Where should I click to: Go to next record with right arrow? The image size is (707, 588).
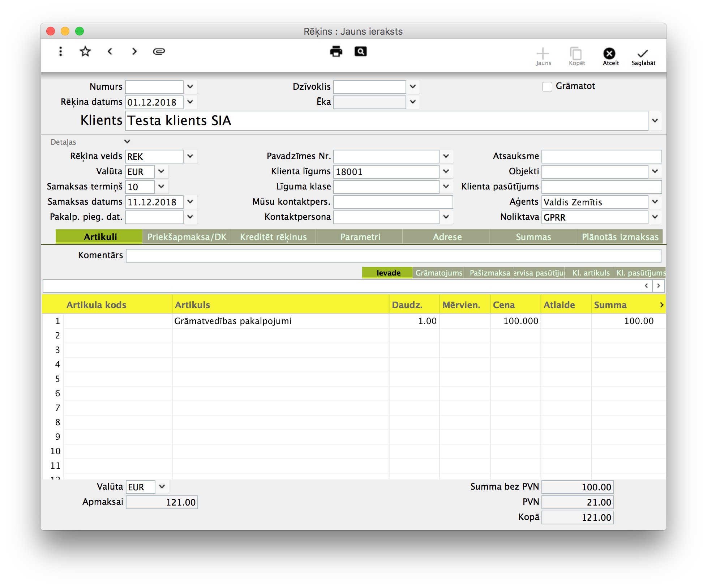134,52
